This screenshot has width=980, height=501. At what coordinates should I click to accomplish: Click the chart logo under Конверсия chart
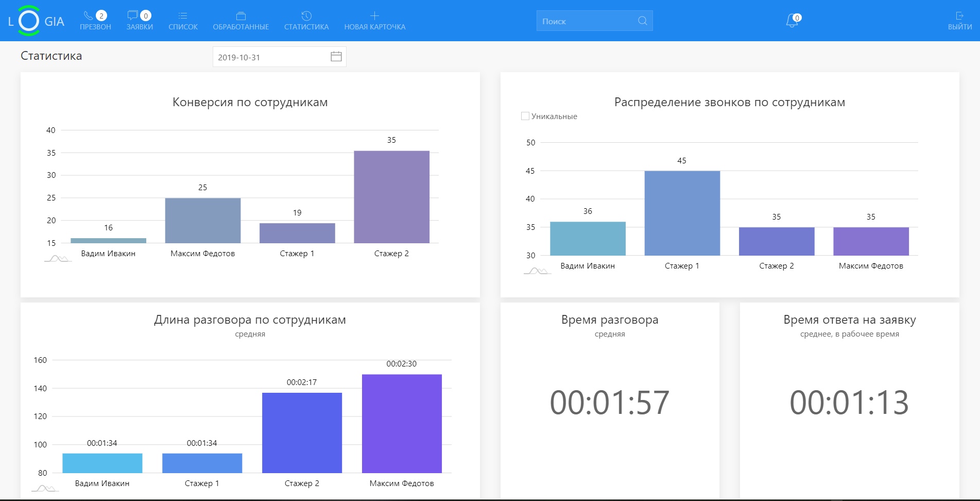pos(57,259)
